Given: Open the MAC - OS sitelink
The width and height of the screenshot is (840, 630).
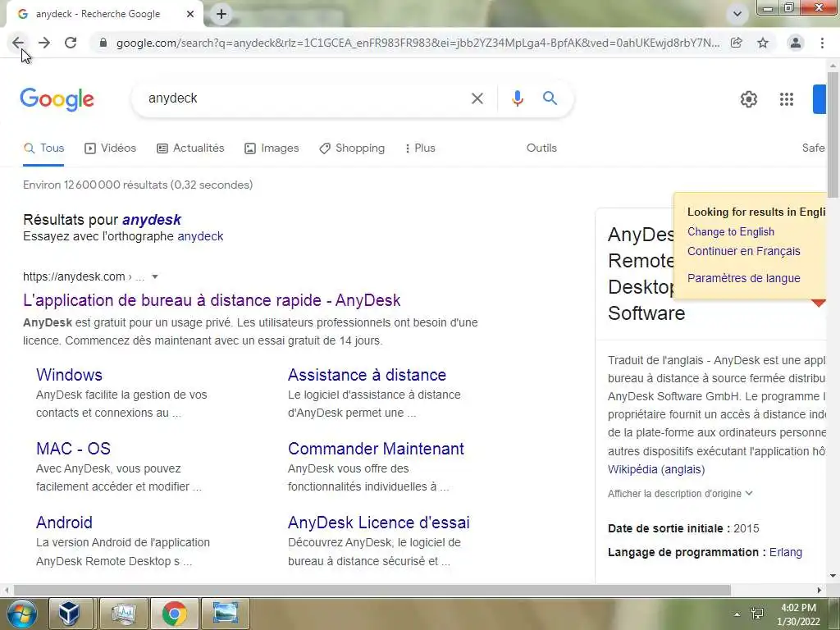Looking at the screenshot, I should (73, 449).
